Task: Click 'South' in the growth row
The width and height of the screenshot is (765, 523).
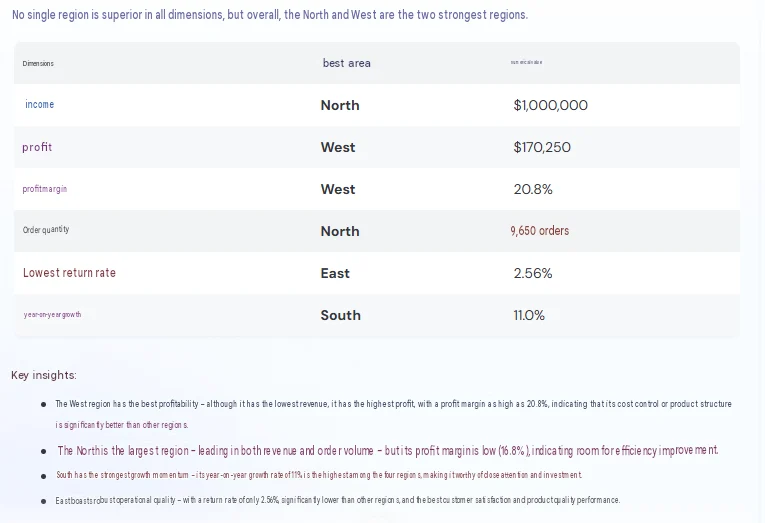Action: (x=341, y=315)
